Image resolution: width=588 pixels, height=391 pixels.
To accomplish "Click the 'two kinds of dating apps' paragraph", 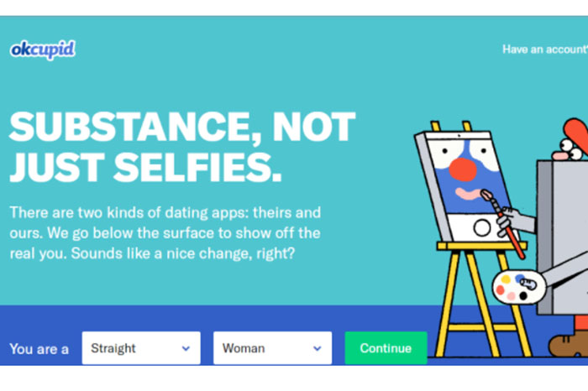I will tap(165, 232).
